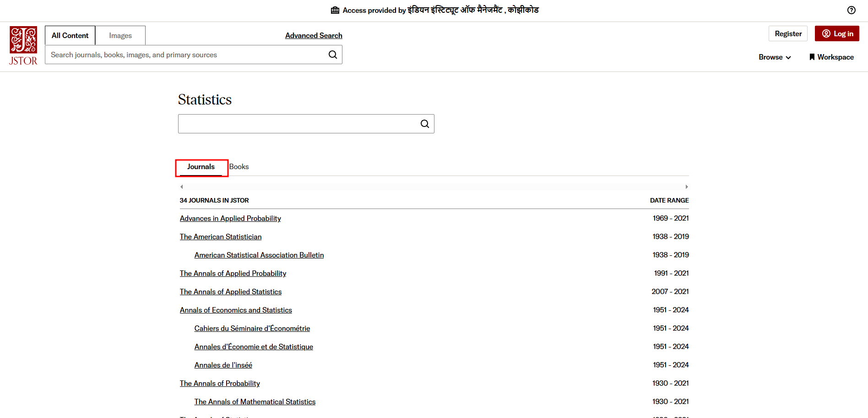868x418 pixels.
Task: Switch to the Books tab
Action: pos(239,167)
